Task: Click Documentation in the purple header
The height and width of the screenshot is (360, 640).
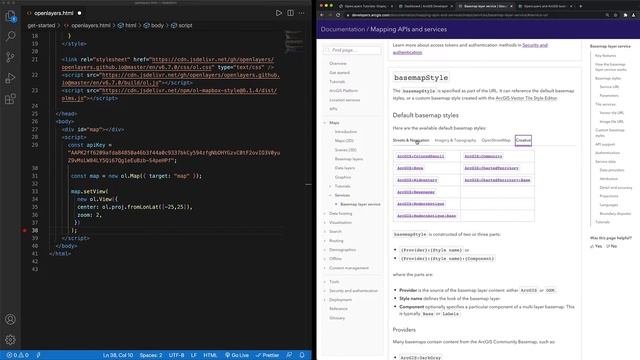Action: click(x=342, y=29)
